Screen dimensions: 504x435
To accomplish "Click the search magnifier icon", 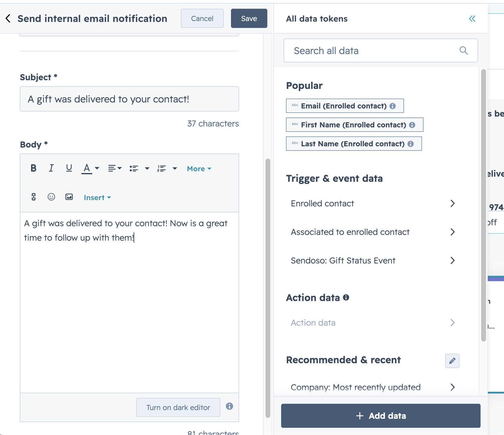I will pyautogui.click(x=464, y=50).
